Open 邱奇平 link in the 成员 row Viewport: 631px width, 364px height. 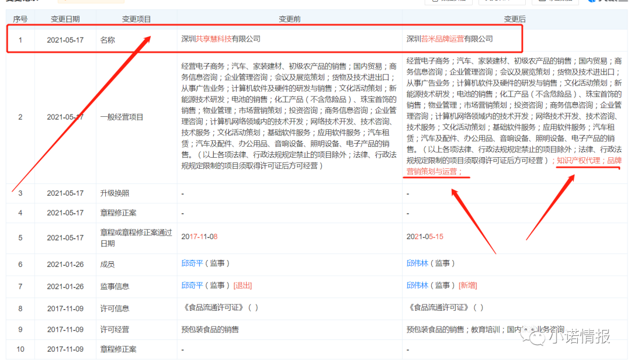(192, 264)
